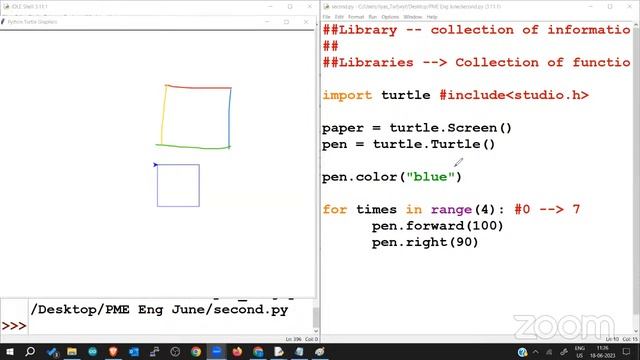Open the Arduino IDE taskbar icon
Screen dimensions: 640x360
[x=93, y=351]
